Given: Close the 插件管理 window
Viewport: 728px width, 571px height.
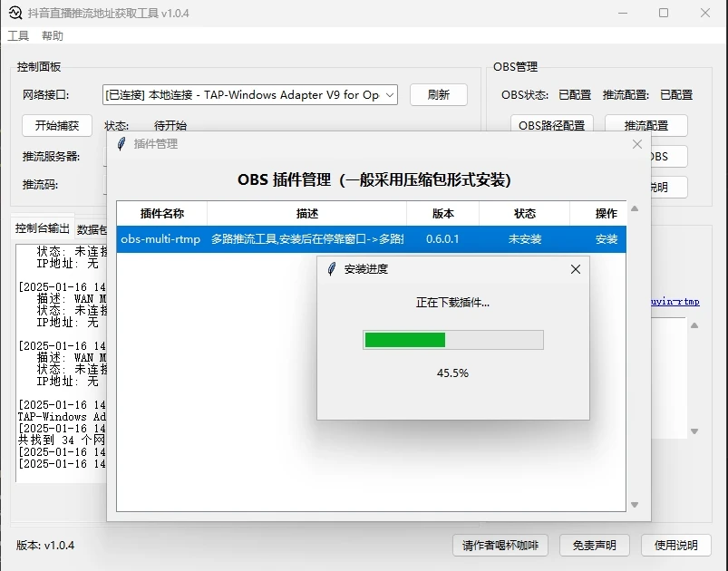Looking at the screenshot, I should [637, 144].
